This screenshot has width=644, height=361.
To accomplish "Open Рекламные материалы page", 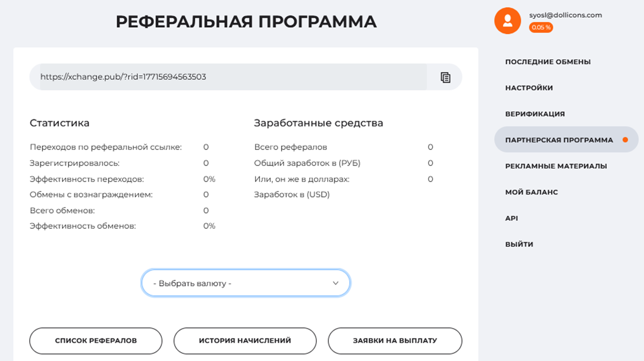I will (556, 166).
